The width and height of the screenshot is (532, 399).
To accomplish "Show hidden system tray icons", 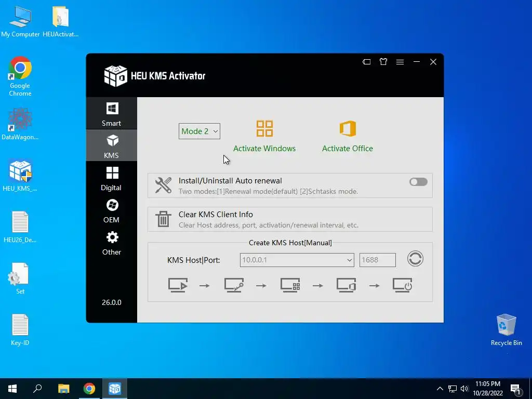I will 440,389.
